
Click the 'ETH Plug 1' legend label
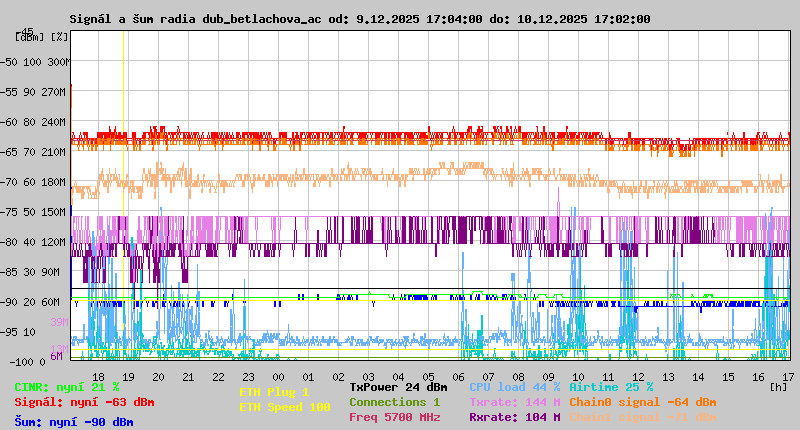click(x=274, y=392)
